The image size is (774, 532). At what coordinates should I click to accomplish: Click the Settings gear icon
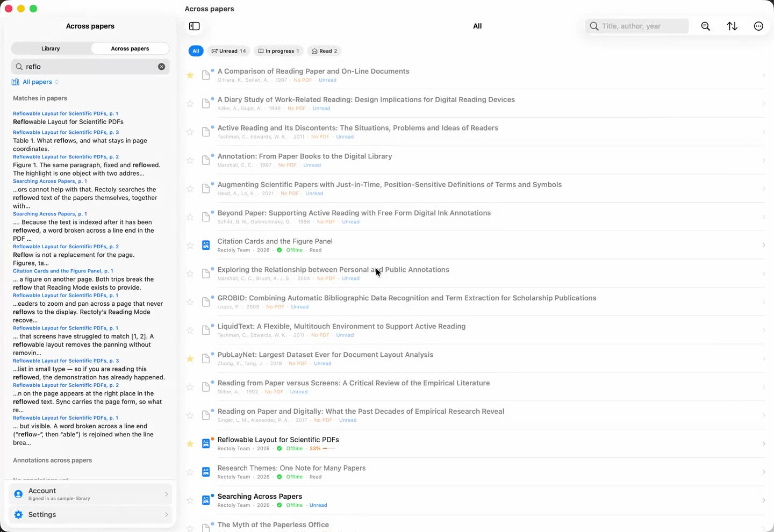pos(18,515)
